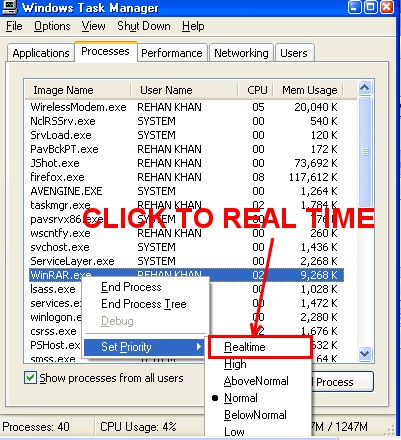
Task: Click the Task Manager title bar icon
Action: click(10, 7)
